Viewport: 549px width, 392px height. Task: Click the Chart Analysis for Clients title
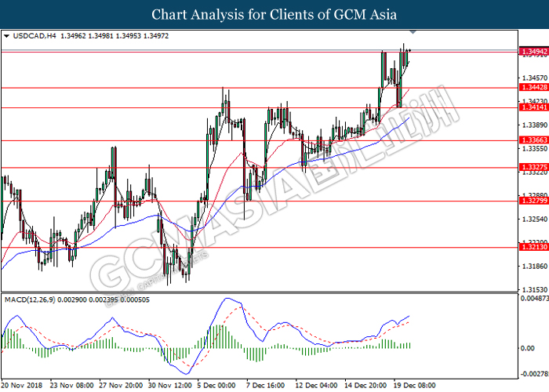tap(274, 15)
